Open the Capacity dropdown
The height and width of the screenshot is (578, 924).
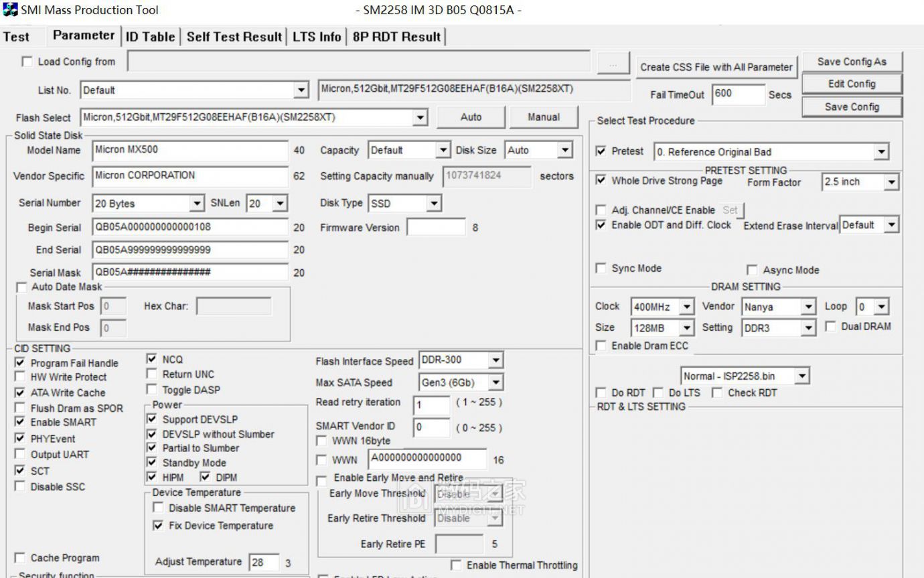click(410, 150)
